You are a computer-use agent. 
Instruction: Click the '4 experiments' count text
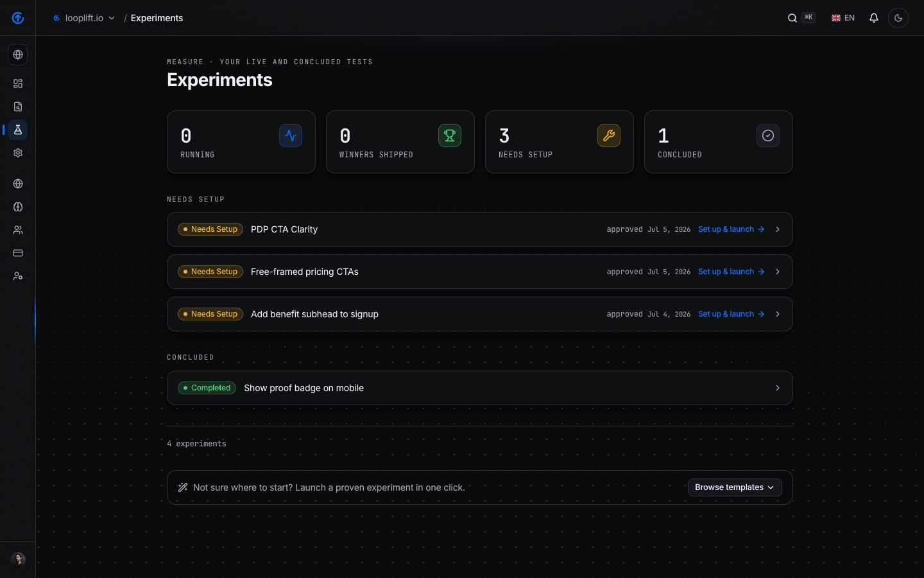coord(196,444)
